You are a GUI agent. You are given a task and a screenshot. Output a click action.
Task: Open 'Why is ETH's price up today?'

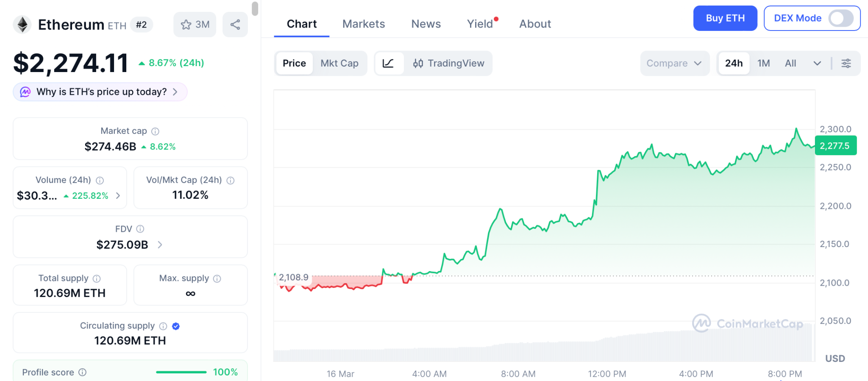(x=100, y=92)
